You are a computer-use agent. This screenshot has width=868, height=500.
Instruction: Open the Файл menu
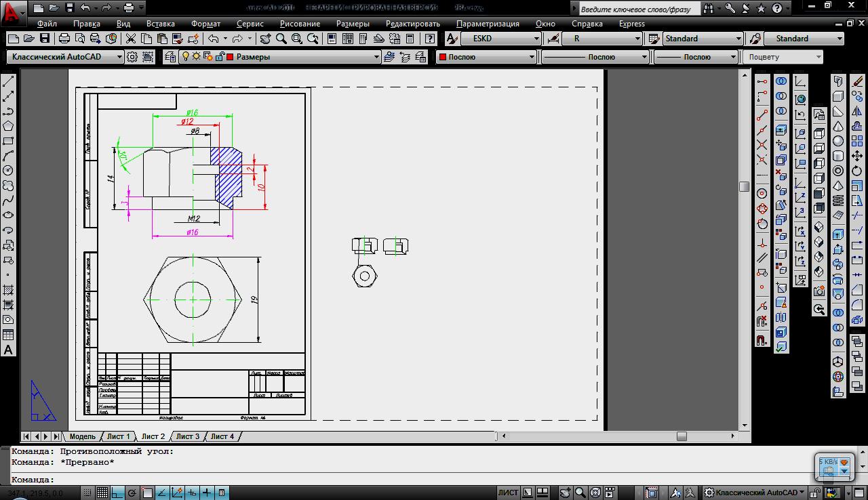(x=47, y=23)
